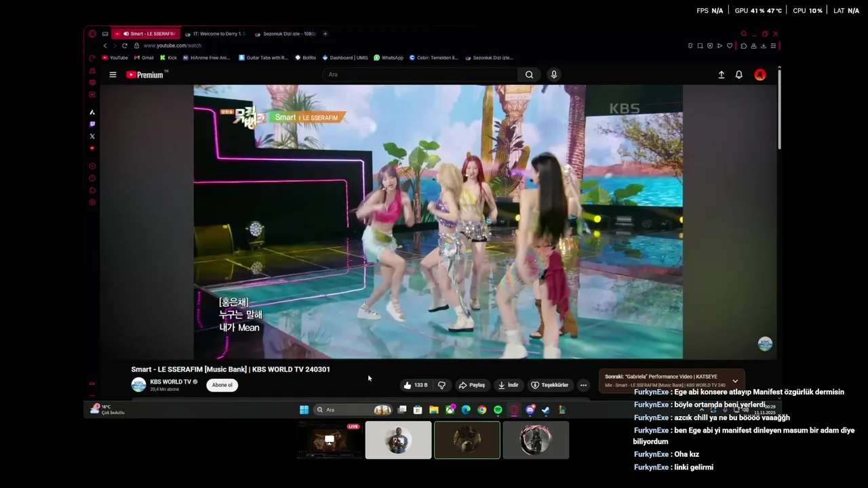868x488 pixels.
Task: Open the YouTube upload/create icon
Action: pyautogui.click(x=722, y=75)
